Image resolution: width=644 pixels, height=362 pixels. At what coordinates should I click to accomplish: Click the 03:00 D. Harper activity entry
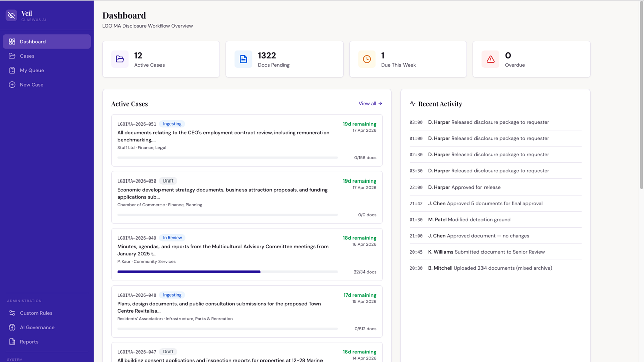pyautogui.click(x=495, y=122)
